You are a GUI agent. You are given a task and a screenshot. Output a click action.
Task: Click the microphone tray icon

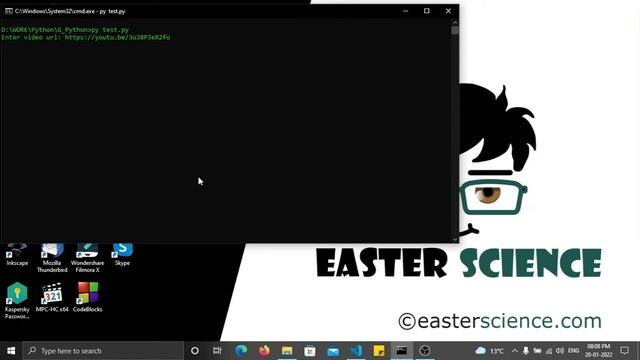tap(526, 351)
